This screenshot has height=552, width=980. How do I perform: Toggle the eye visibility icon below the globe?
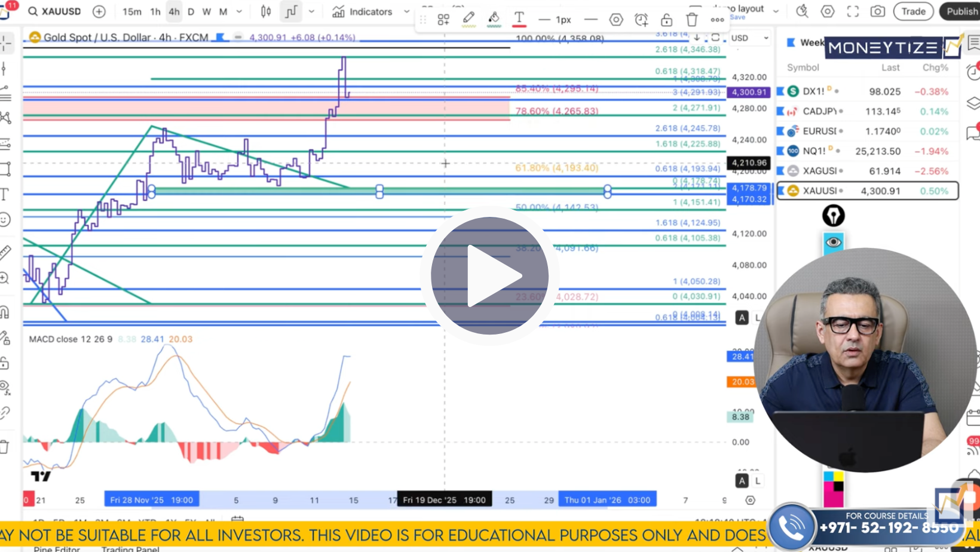coord(833,243)
